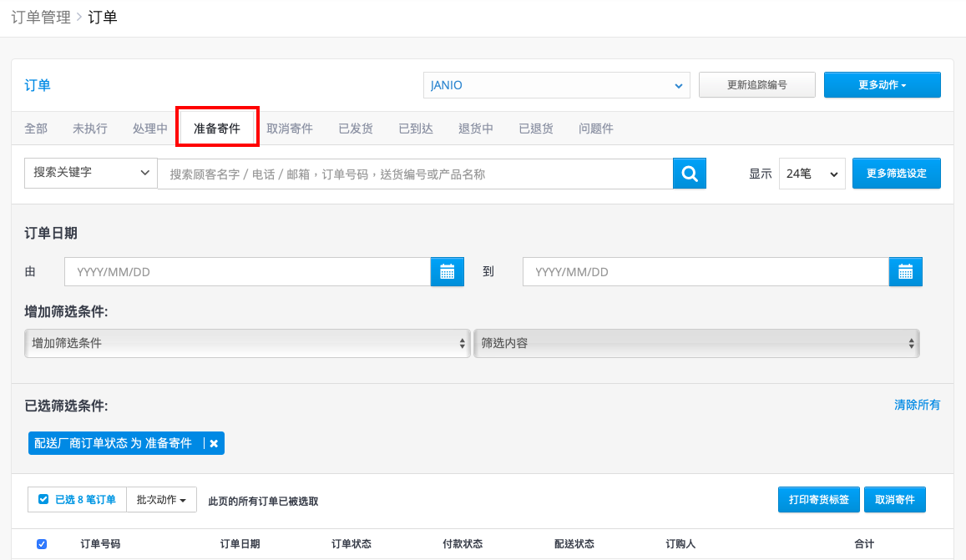Image resolution: width=966 pixels, height=560 pixels.
Task: Remove the 准备寄件 filter tag with X
Action: [x=214, y=443]
